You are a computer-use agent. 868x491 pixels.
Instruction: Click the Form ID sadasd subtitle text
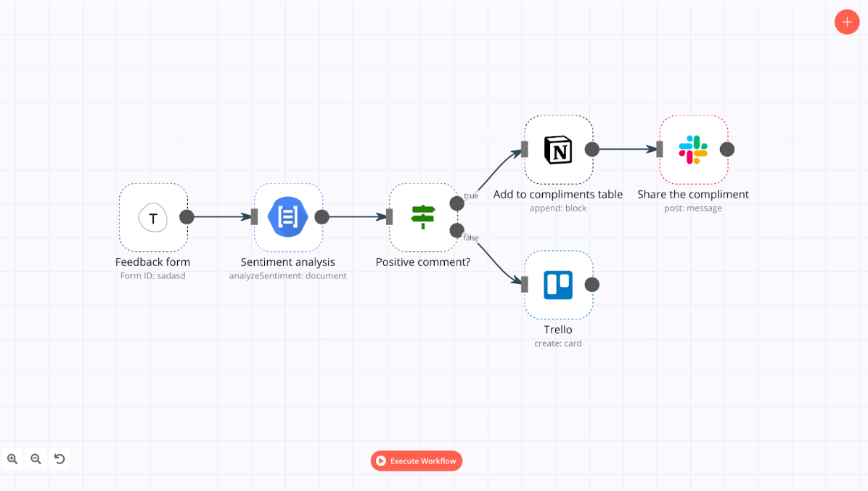click(153, 275)
